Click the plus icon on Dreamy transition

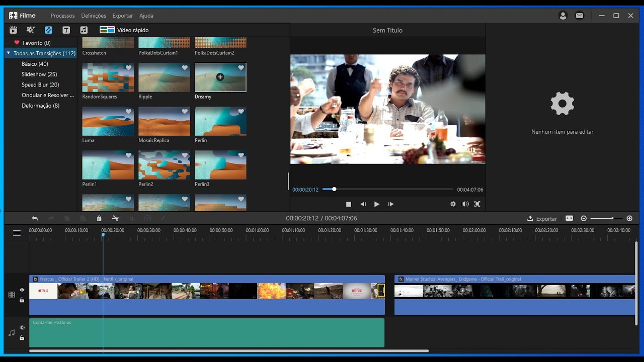coord(220,77)
